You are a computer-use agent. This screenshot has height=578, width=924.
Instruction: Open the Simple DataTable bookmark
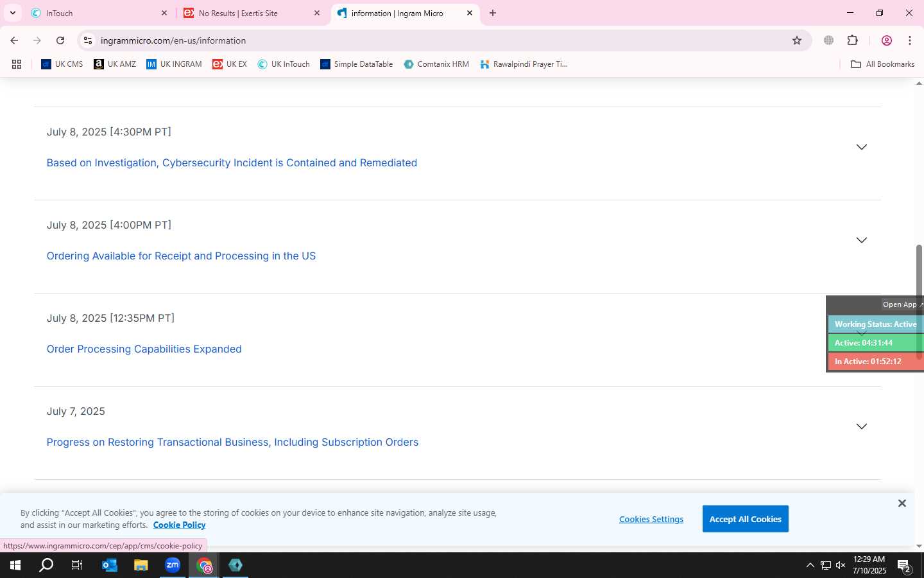point(357,64)
